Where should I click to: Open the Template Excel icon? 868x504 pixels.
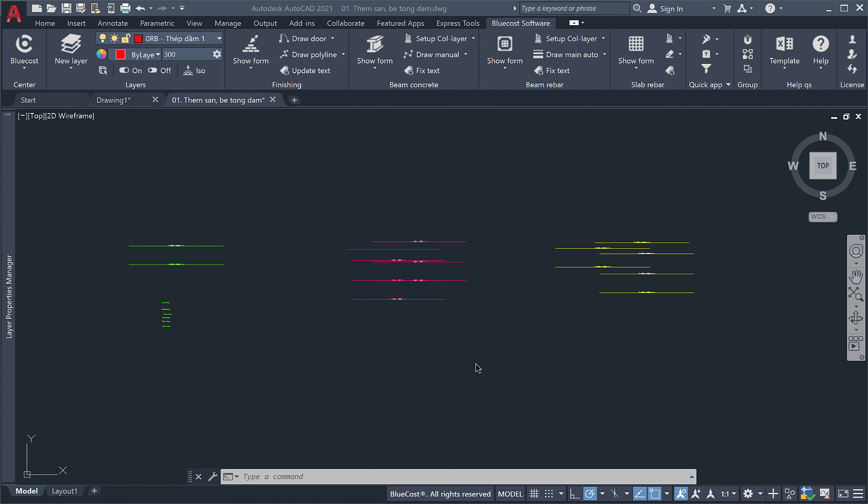784,45
